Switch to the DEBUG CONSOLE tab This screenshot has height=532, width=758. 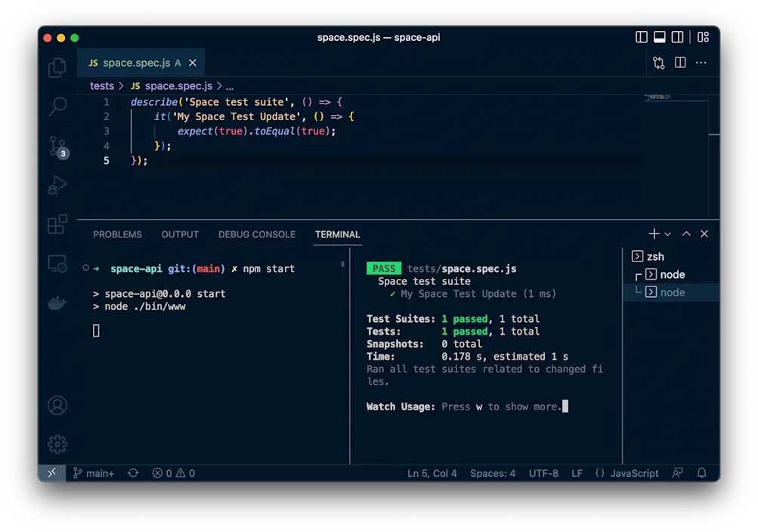point(257,234)
